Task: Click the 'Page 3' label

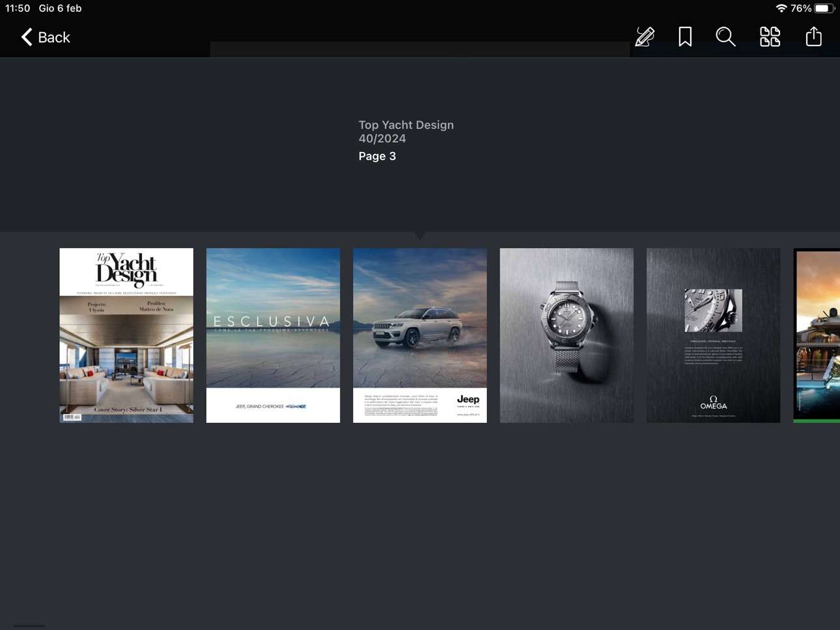Action: pos(377,156)
